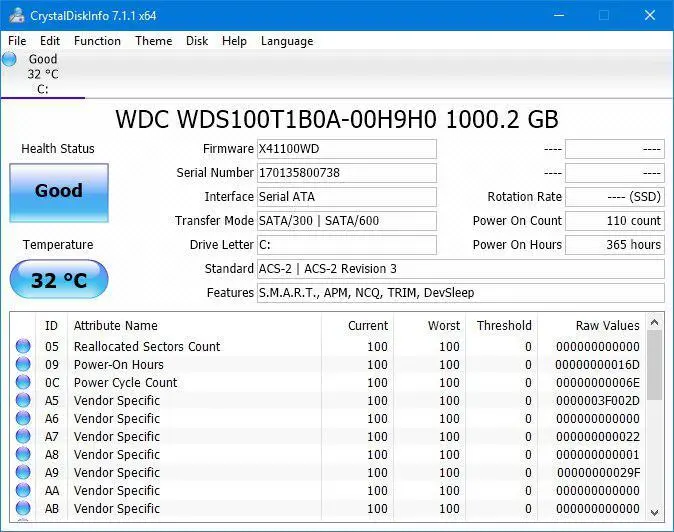The image size is (674, 532).
Task: Click the attribute list scrollbar thumb
Action: [x=655, y=365]
